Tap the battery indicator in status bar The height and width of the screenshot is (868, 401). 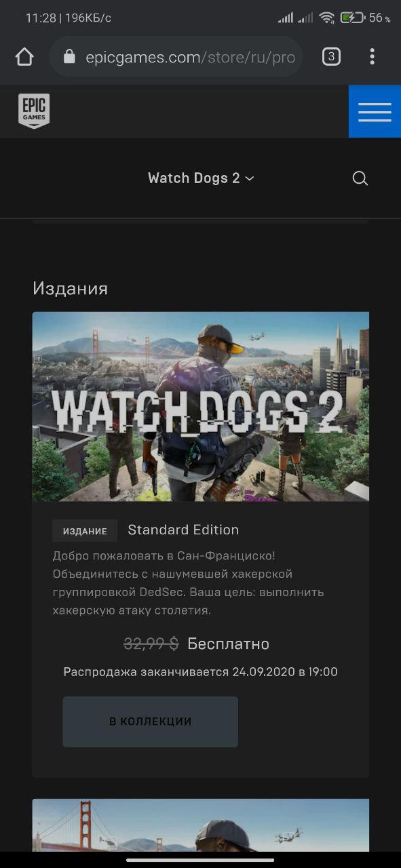352,18
